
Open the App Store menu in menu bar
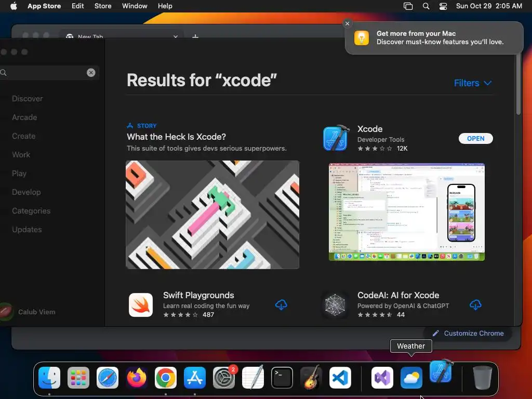tap(44, 6)
